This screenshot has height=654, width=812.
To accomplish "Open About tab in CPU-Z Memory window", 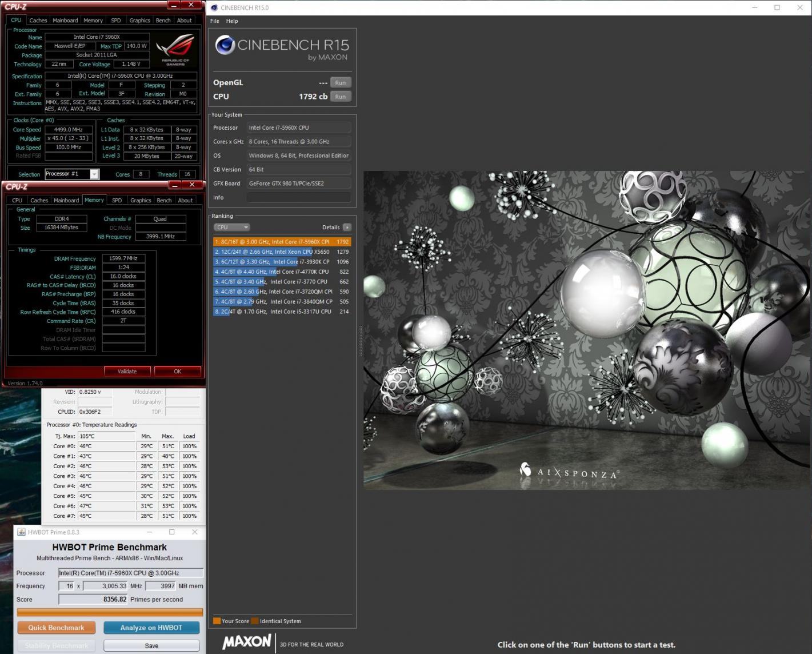I will pyautogui.click(x=185, y=200).
